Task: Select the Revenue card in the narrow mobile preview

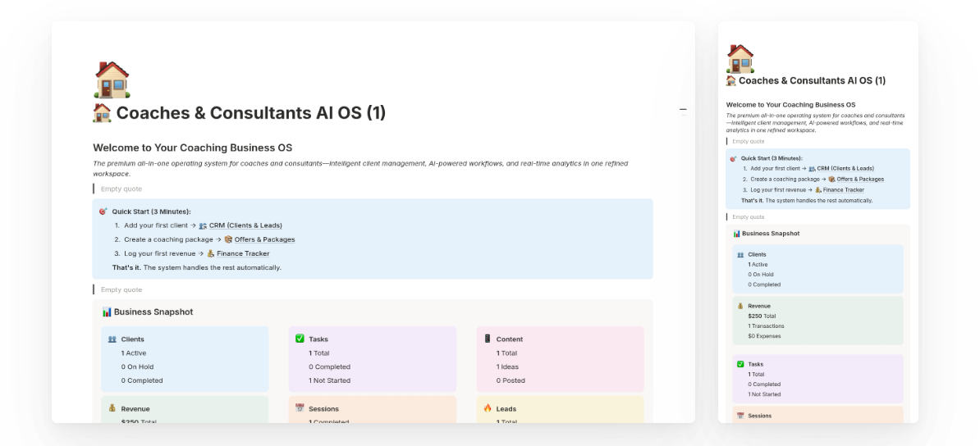Action: tap(817, 321)
